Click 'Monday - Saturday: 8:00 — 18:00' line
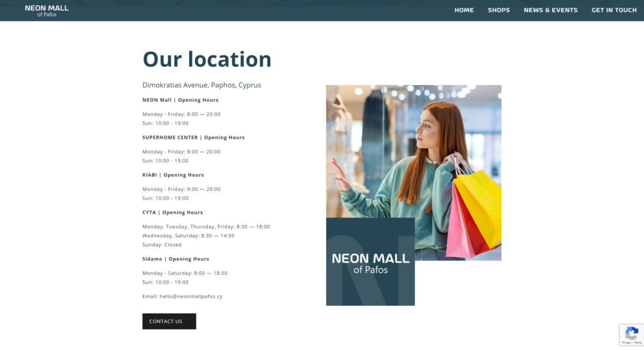644x350 pixels. pyautogui.click(x=185, y=273)
